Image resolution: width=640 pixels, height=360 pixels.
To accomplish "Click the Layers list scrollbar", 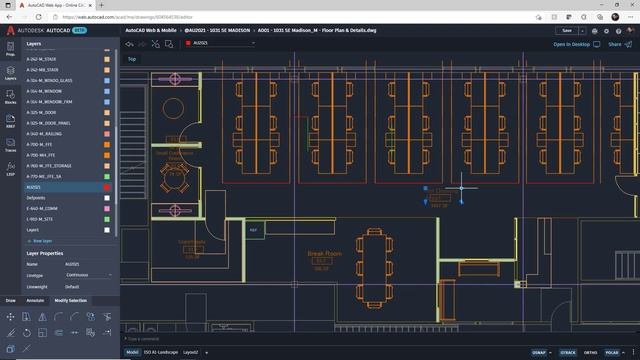I will [116, 143].
